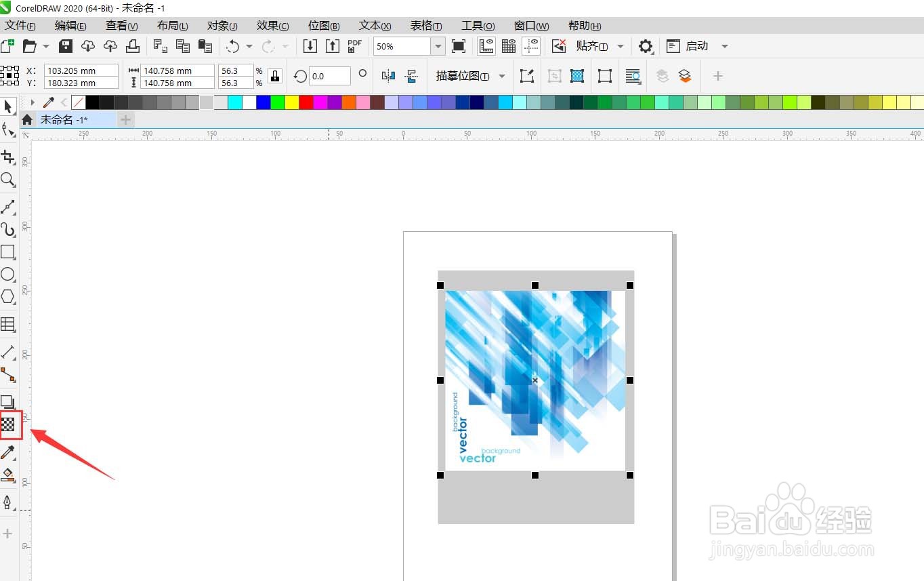This screenshot has height=581, width=924.
Task: Click the Import icon
Action: pyautogui.click(x=310, y=46)
